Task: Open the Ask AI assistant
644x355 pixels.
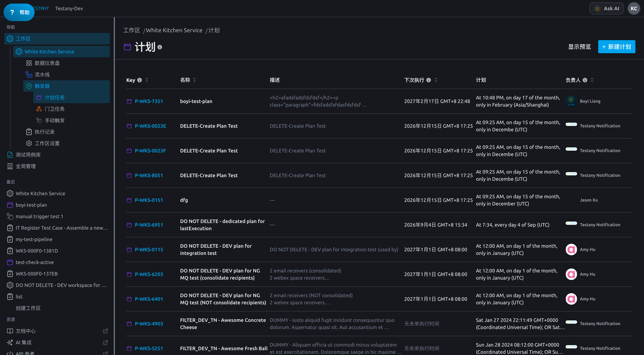Action: [x=606, y=9]
